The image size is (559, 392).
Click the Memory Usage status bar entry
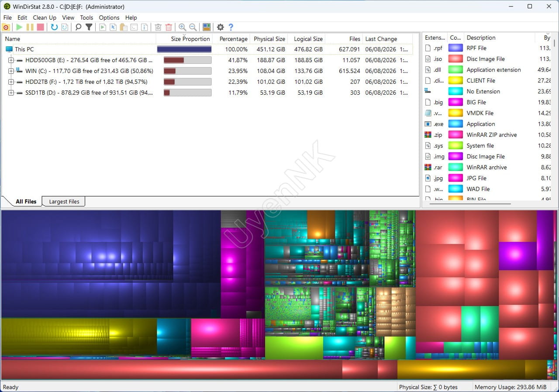pos(510,387)
